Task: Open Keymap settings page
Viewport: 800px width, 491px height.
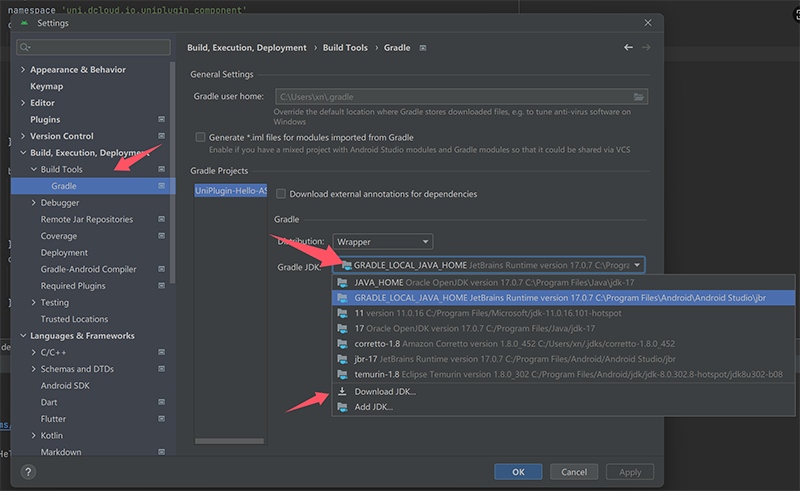Action: click(x=46, y=86)
